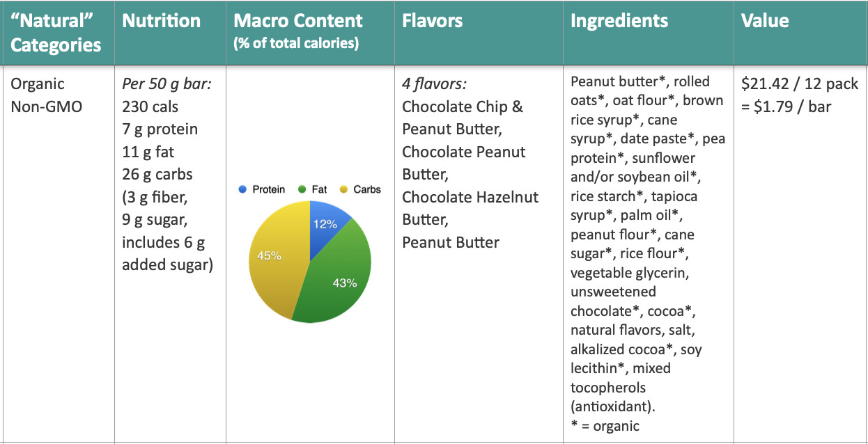The height and width of the screenshot is (444, 868).
Task: Click the "Chocolate Hazelnut" flavor text
Action: click(470, 197)
